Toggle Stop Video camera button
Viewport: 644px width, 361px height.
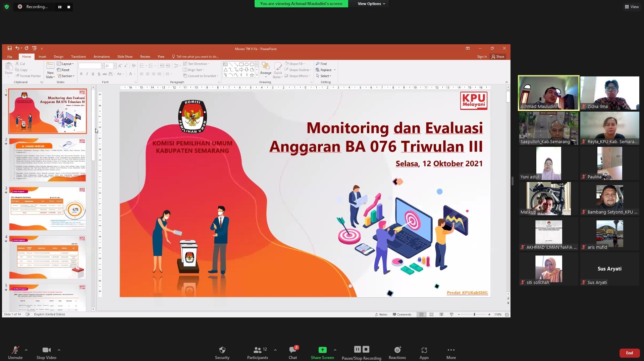coord(46,350)
